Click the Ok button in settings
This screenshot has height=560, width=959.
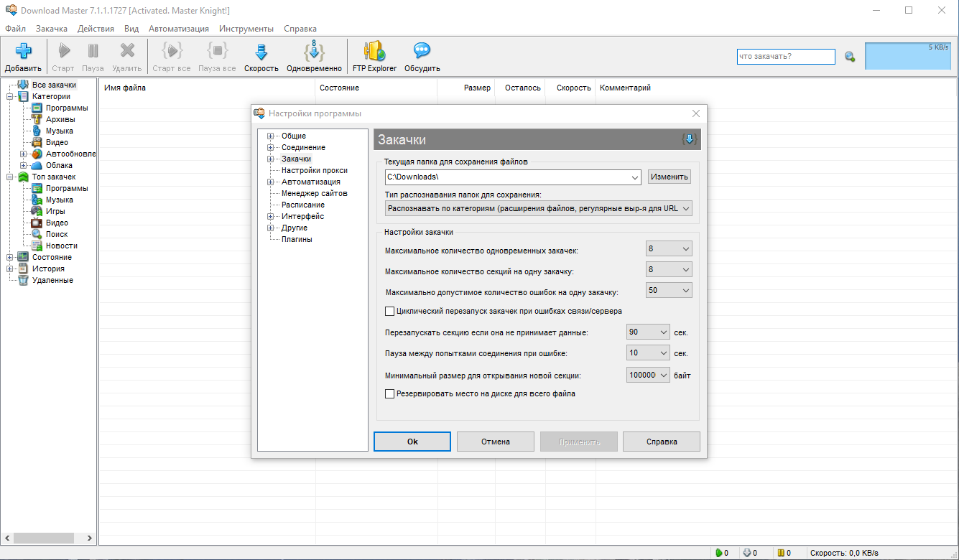coord(412,442)
